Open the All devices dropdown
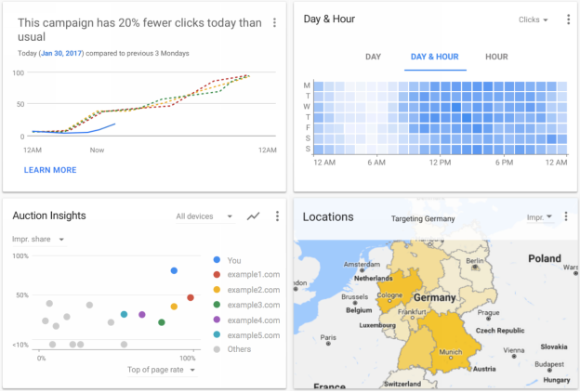 204,216
